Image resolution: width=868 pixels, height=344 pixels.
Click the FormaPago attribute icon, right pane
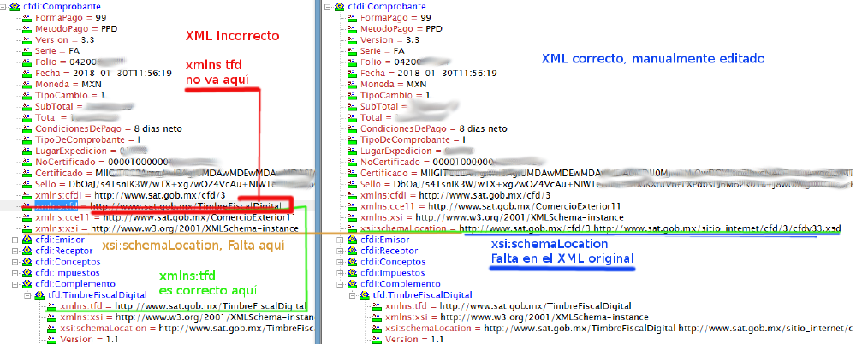pyautogui.click(x=352, y=18)
